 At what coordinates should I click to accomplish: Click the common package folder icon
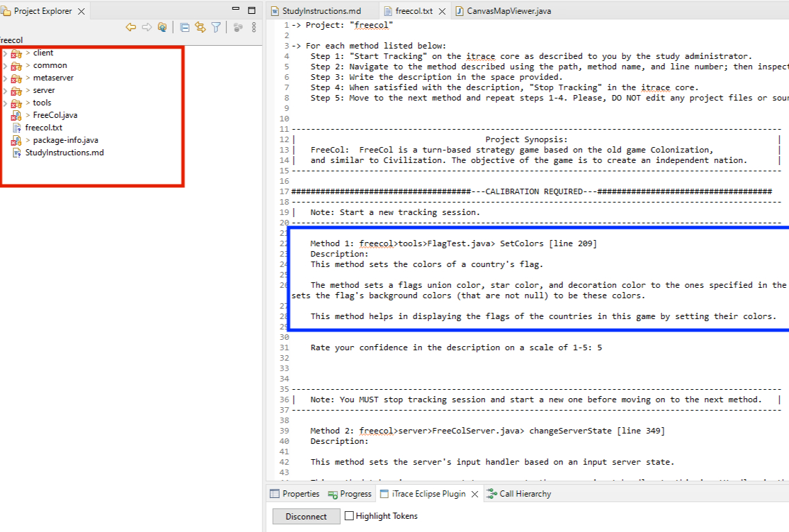[16, 66]
